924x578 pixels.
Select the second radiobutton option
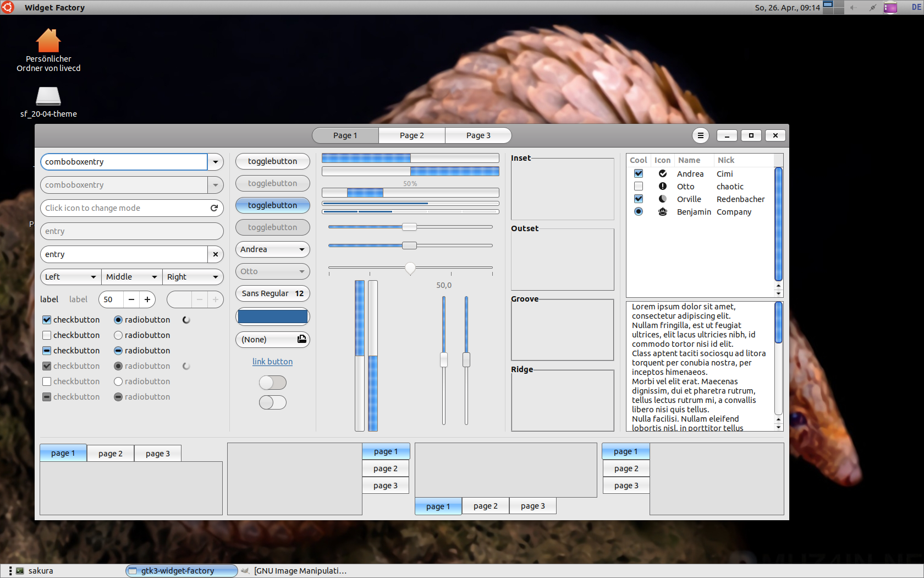pos(118,335)
